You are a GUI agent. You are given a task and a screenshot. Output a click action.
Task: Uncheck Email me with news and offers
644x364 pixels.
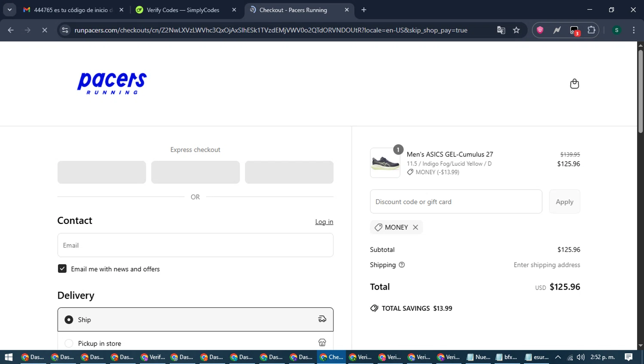pyautogui.click(x=62, y=269)
